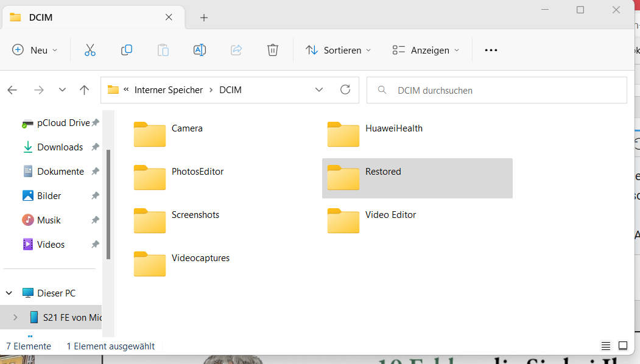
Task: Open the Anzeigen view dropdown
Action: [x=426, y=51]
